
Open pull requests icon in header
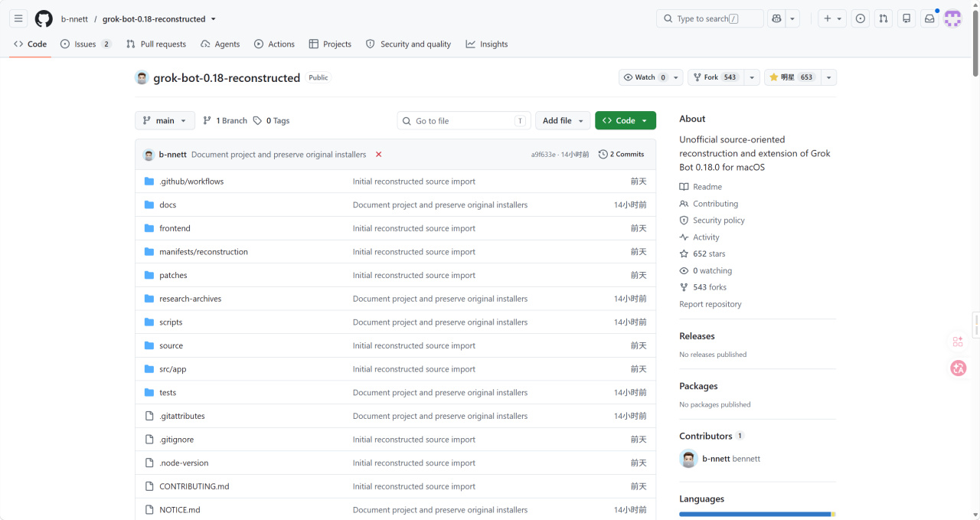pyautogui.click(x=884, y=18)
